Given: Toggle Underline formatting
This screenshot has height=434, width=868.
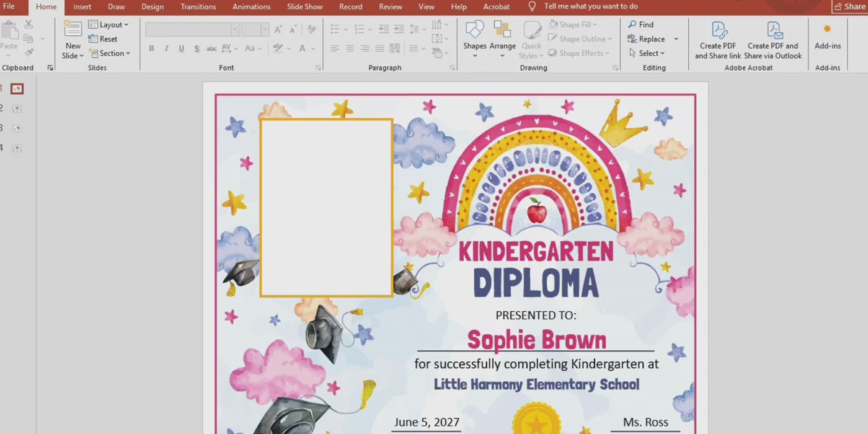Looking at the screenshot, I should click(181, 48).
